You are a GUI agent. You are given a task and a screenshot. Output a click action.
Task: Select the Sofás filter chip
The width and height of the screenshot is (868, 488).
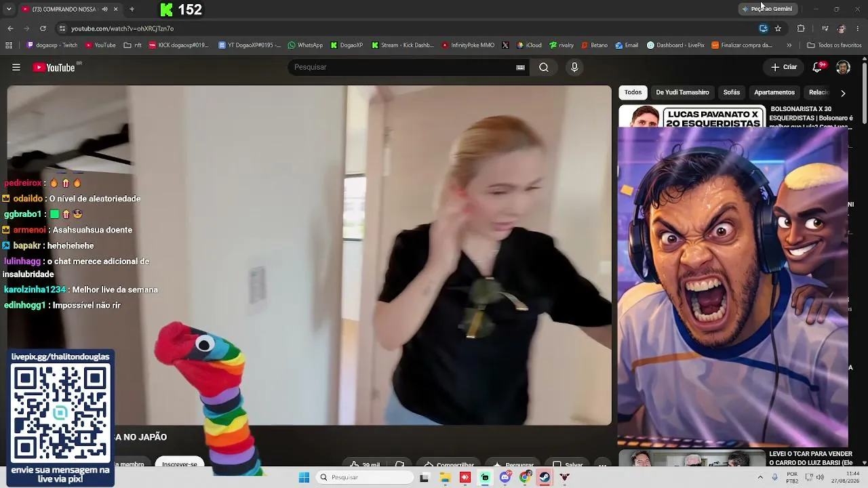pos(732,92)
